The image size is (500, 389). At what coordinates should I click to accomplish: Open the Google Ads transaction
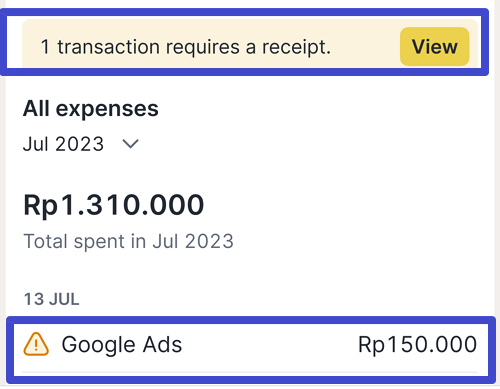click(x=250, y=347)
